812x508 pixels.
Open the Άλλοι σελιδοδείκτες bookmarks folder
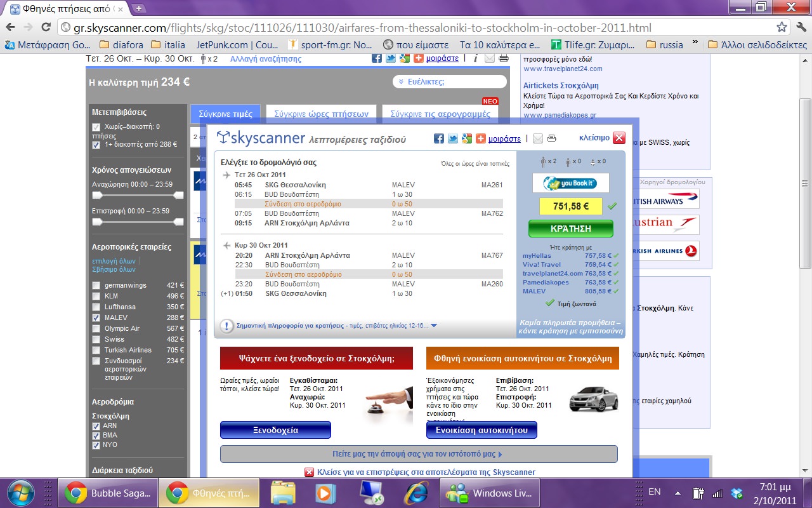coord(757,44)
